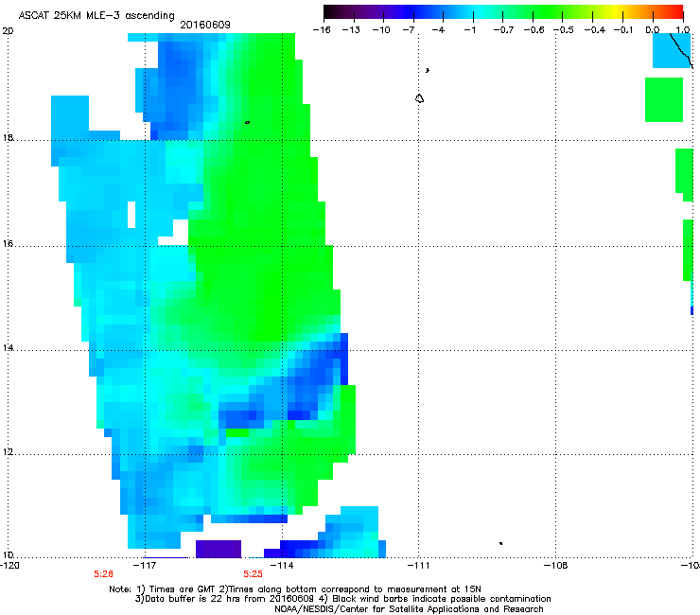This screenshot has height=615, width=700.
Task: Click the purple data block near 10N
Action: click(x=219, y=549)
